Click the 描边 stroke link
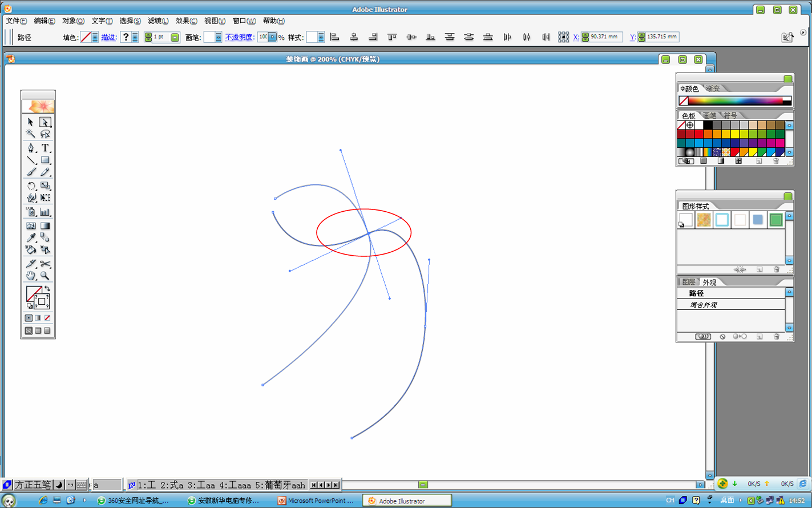Screen dimensions: 812x508 click(x=108, y=37)
